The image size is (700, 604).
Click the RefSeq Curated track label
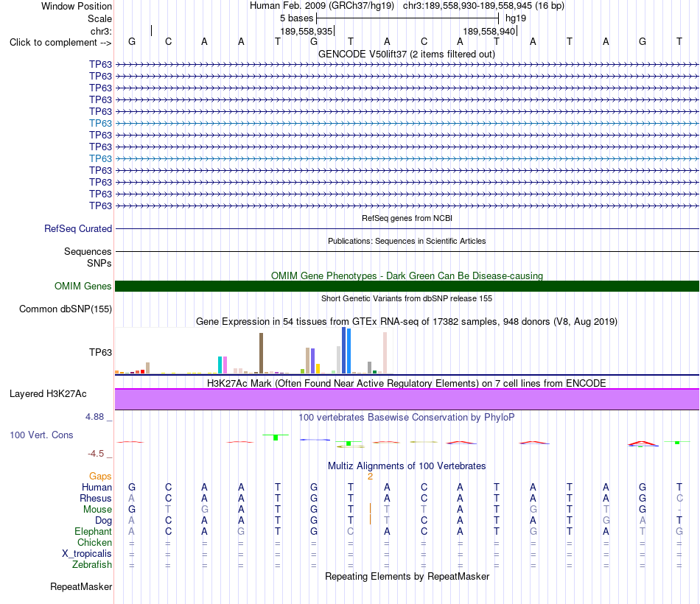(77, 228)
